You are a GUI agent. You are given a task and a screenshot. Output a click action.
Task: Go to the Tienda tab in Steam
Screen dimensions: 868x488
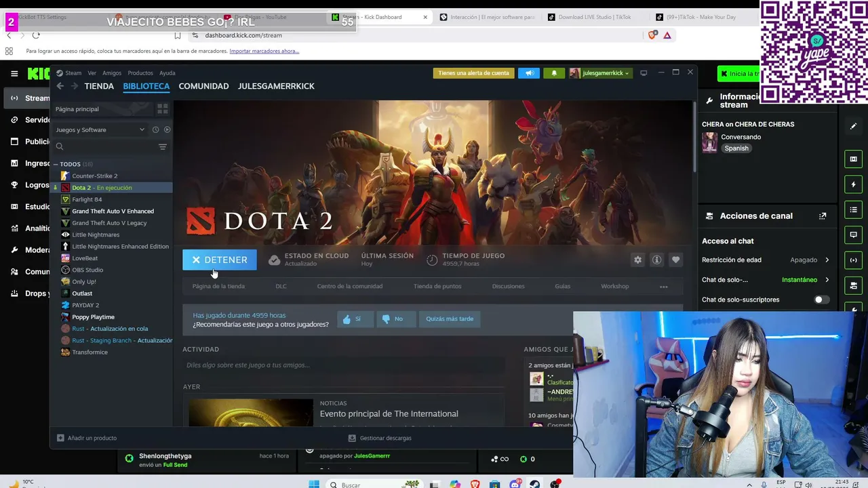coord(99,86)
